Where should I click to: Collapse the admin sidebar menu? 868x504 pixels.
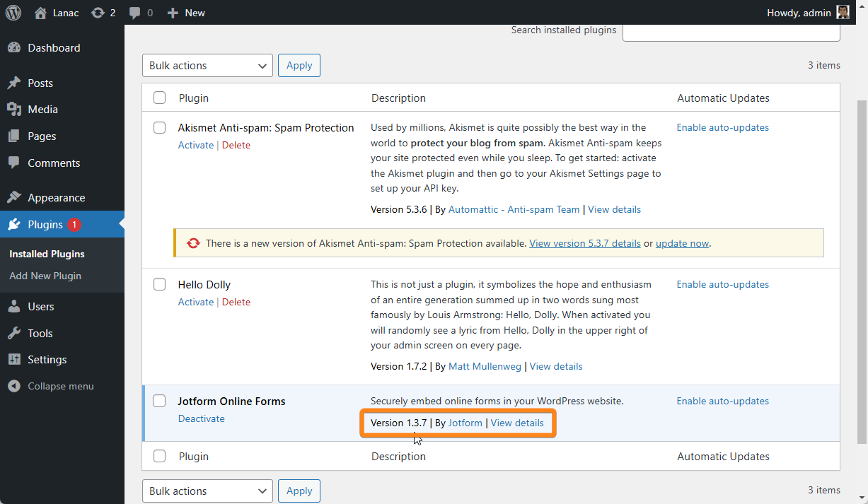click(x=60, y=386)
